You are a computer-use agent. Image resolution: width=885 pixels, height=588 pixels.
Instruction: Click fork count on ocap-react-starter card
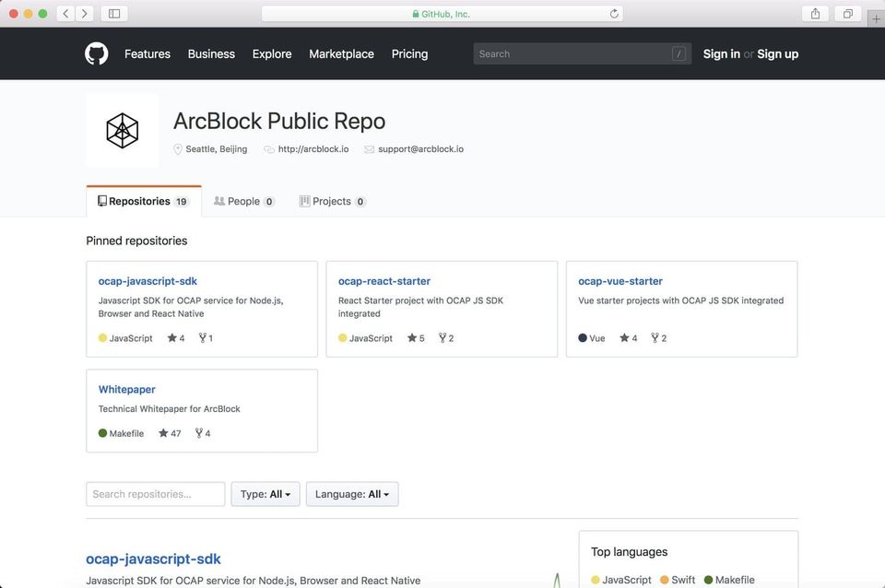(x=446, y=338)
